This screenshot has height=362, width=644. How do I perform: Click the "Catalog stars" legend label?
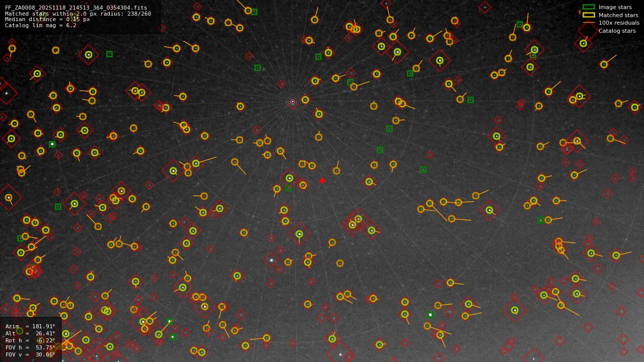coord(617,31)
